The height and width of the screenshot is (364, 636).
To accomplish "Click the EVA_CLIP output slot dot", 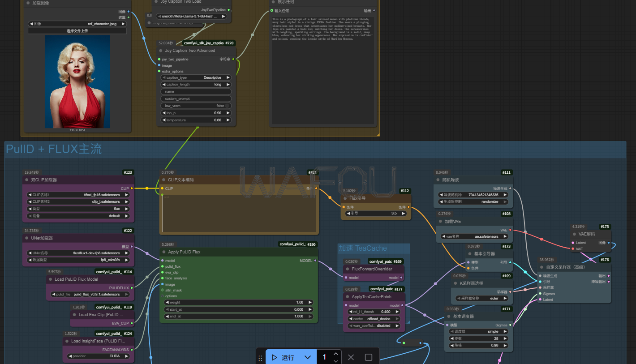I will point(132,323).
